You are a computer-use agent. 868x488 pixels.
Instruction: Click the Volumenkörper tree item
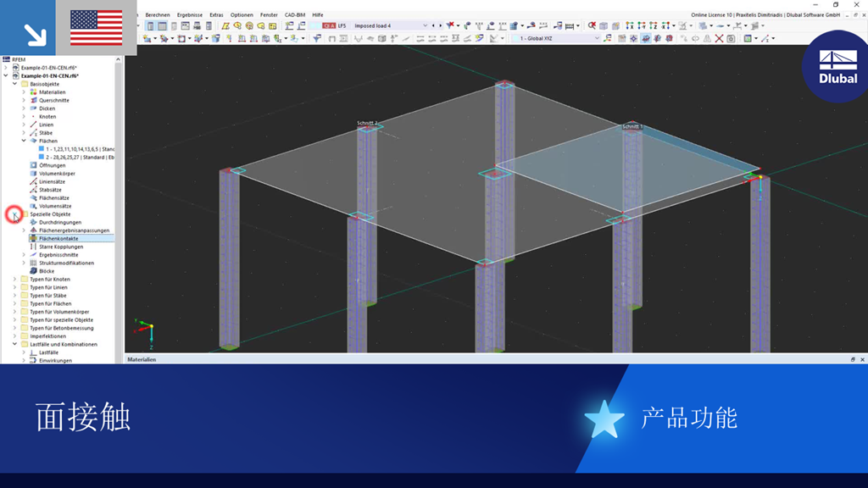click(57, 173)
